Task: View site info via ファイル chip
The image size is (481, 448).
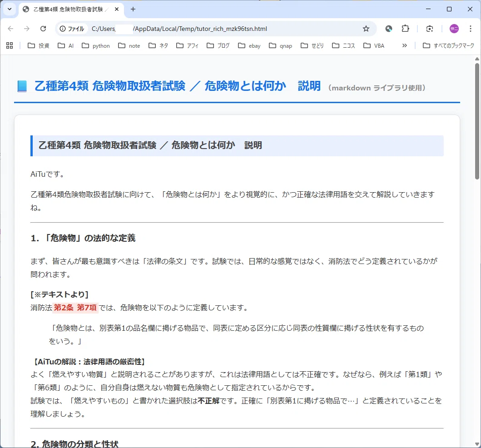Action: [72, 29]
